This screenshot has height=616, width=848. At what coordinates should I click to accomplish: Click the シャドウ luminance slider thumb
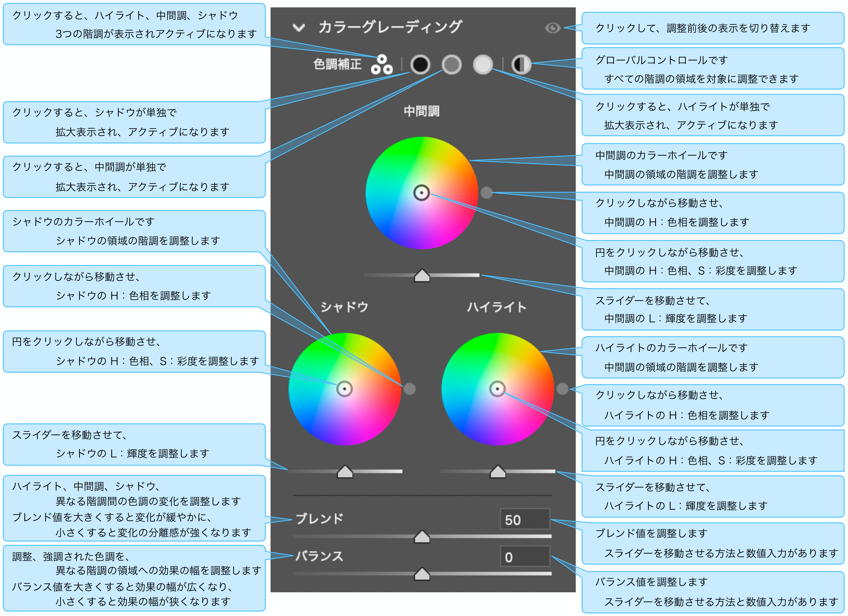click(345, 472)
